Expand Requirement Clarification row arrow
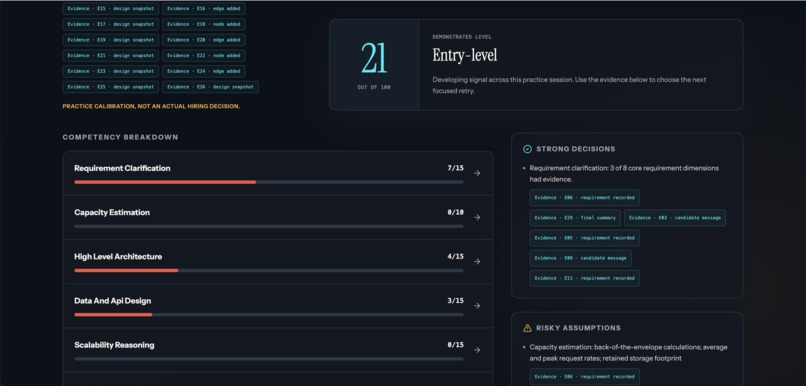Viewport: 806px width, 386px height. [477, 173]
